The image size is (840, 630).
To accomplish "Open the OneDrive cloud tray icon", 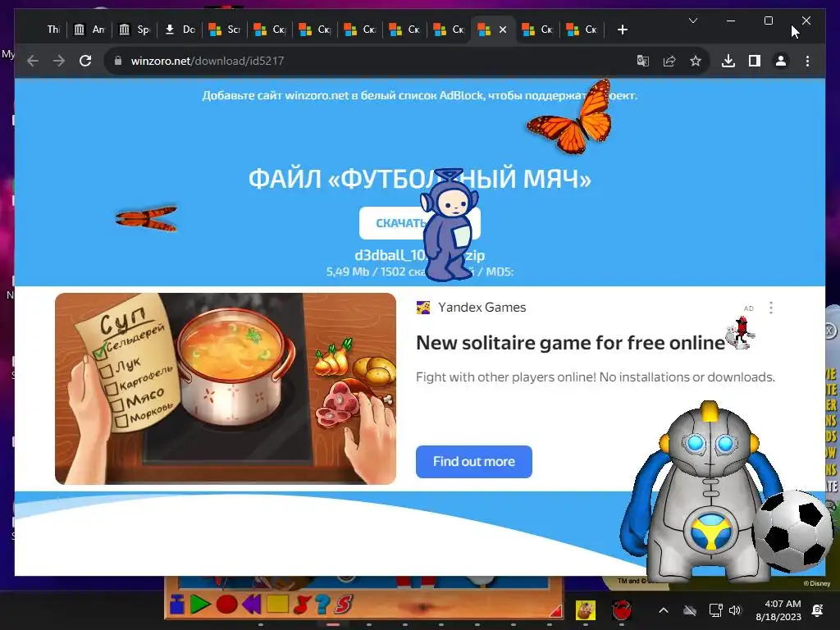I will 690,610.
